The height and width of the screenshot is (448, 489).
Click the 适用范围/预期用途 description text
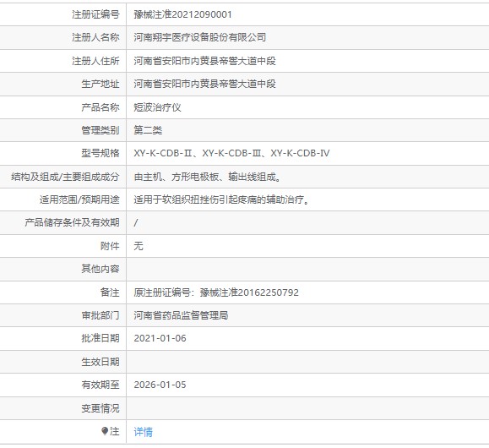[221, 199]
